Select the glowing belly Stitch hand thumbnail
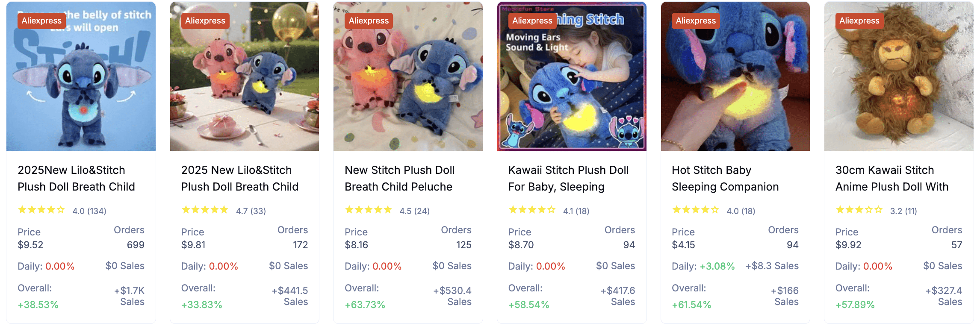 [735, 76]
